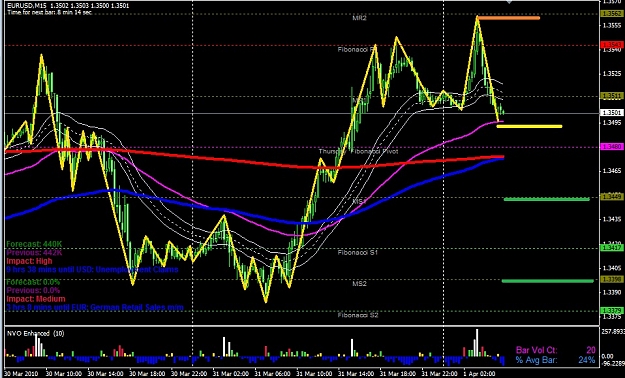Click the red 1.3543 price label

click(x=611, y=45)
